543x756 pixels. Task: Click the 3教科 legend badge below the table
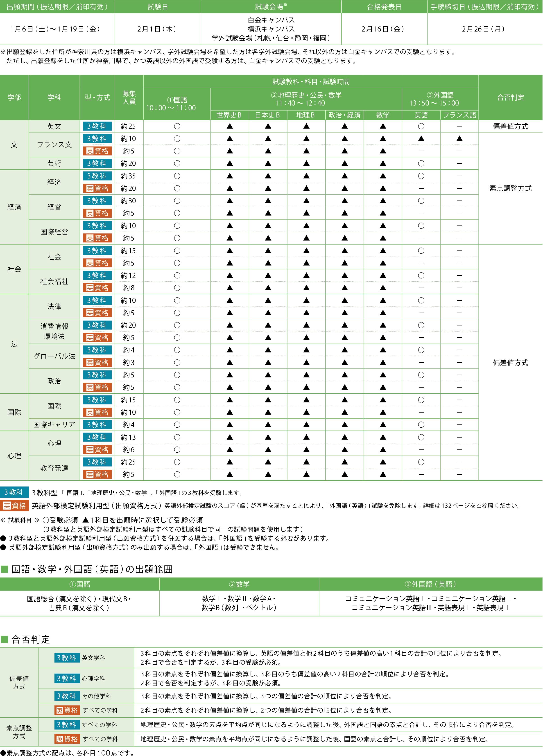pos(14,492)
